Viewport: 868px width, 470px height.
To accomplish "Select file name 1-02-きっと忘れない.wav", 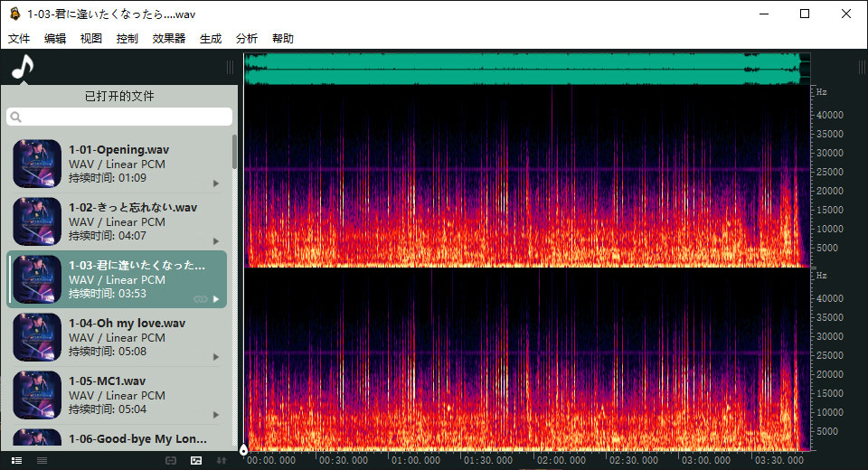I will click(x=133, y=208).
